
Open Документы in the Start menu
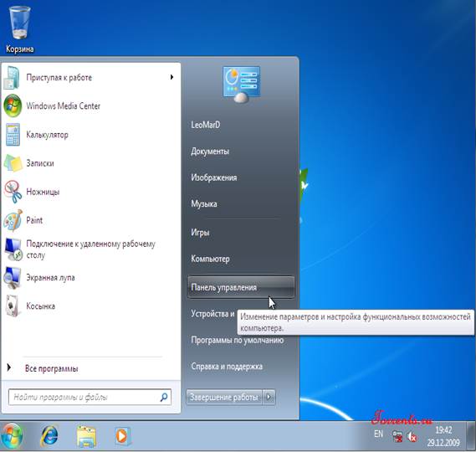click(210, 152)
